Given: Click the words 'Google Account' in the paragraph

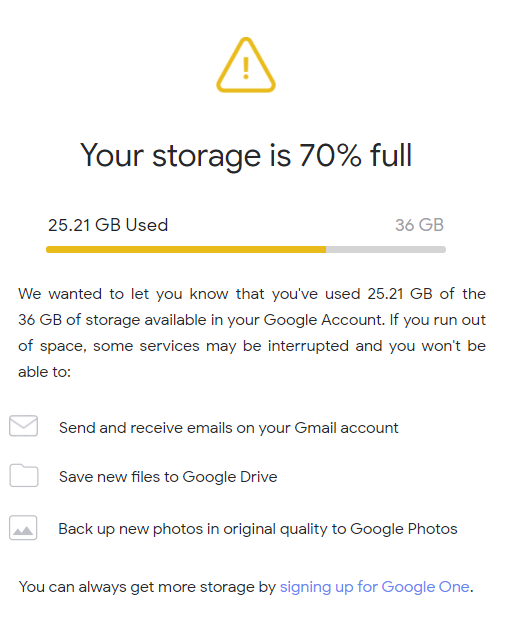Looking at the screenshot, I should pos(323,320).
